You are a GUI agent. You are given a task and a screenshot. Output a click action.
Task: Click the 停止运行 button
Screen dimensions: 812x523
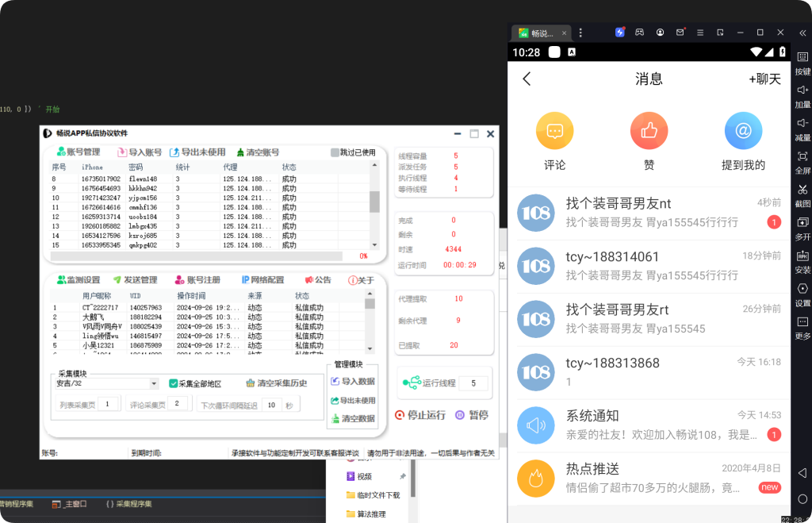point(420,415)
